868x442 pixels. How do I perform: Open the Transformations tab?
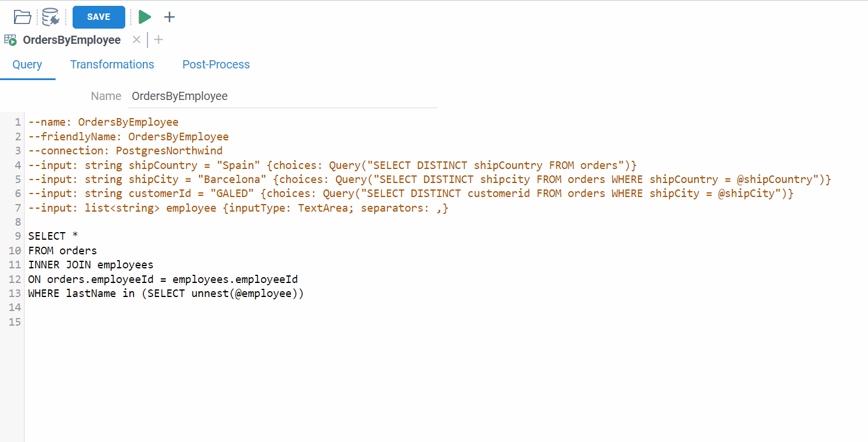112,65
